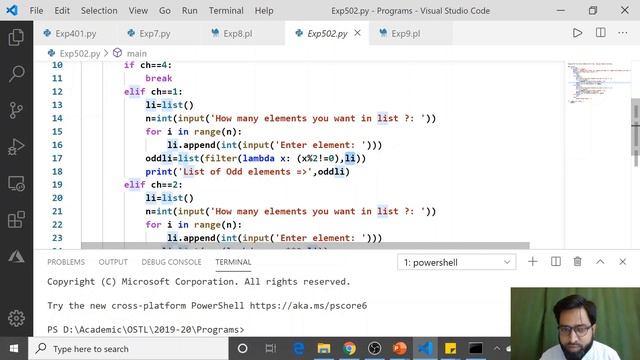
Task: Maximize the terminal panel with up chevron
Action: 600,262
